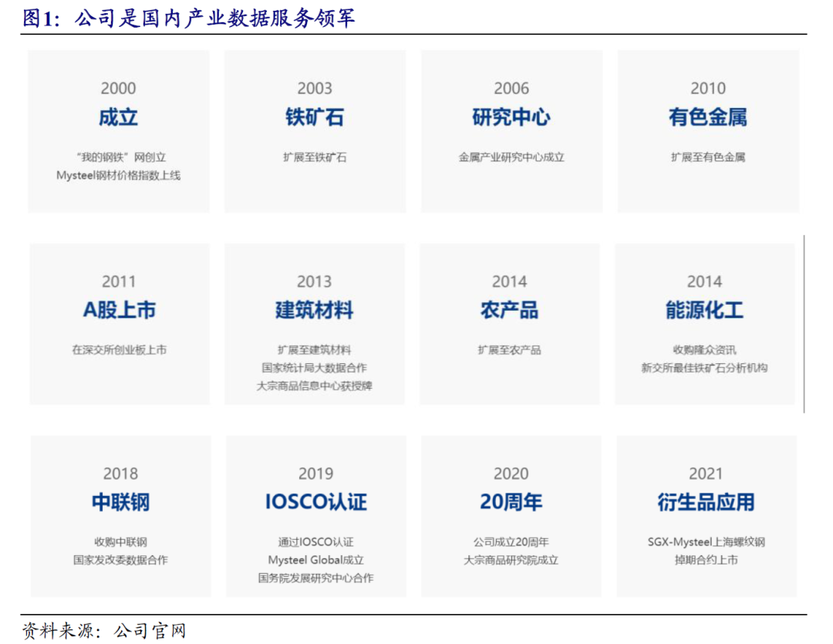
Task: Click the 能源化工 heading
Action: click(704, 310)
